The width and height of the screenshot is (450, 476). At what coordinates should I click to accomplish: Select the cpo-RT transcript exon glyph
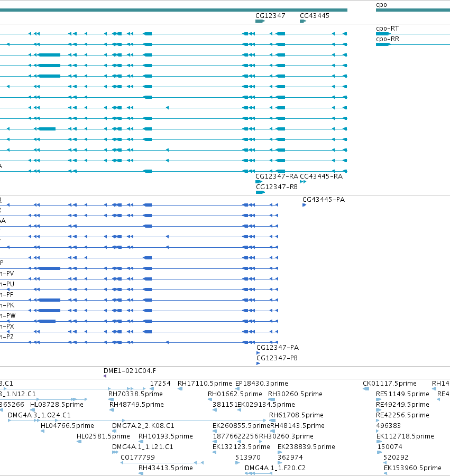coord(383,34)
